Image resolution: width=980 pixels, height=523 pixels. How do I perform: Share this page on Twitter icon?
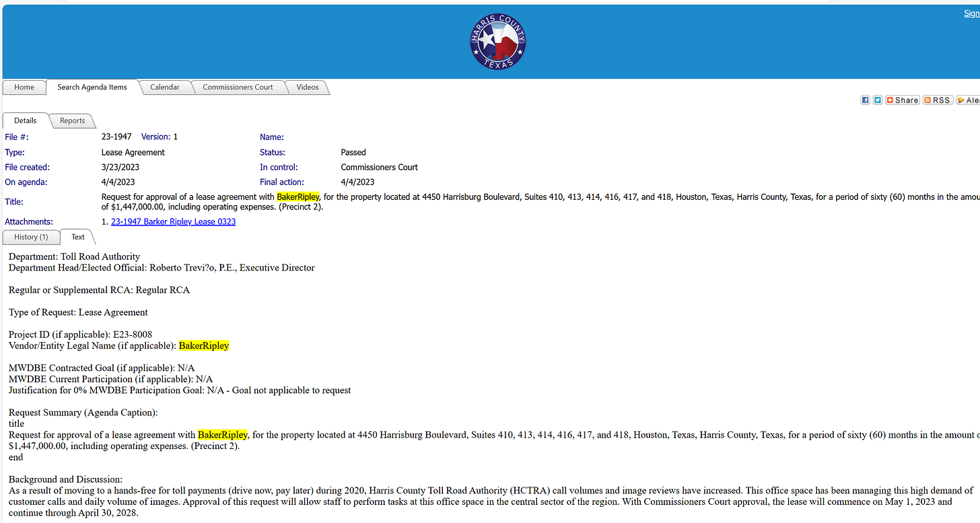(x=878, y=100)
